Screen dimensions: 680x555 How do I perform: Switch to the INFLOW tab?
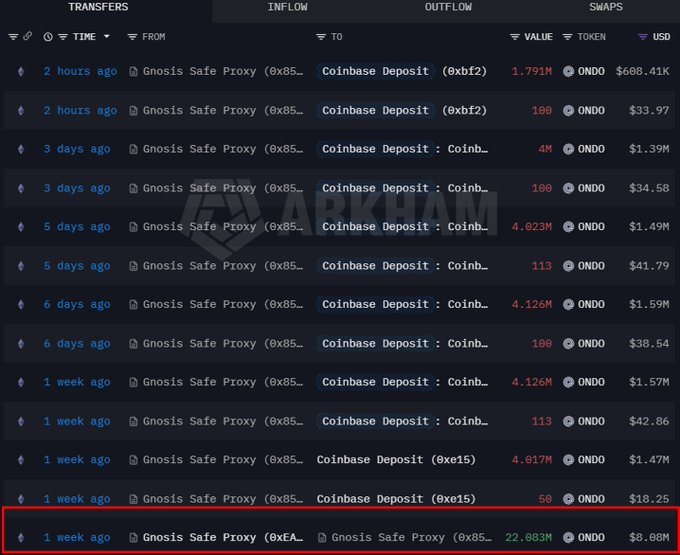287,7
